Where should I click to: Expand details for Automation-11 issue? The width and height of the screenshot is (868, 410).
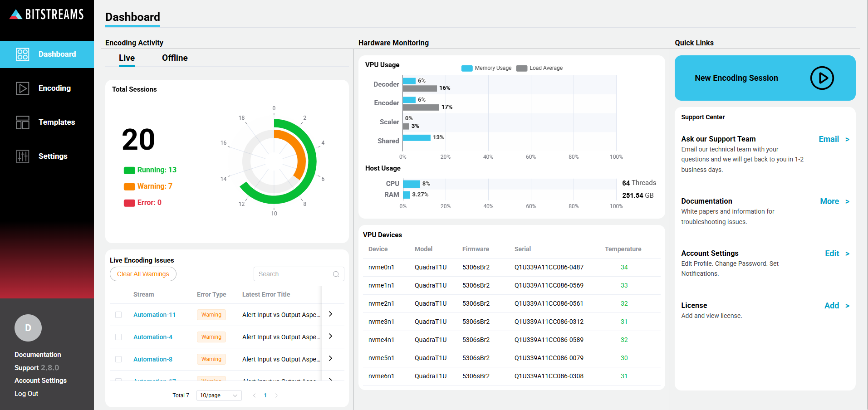point(331,314)
